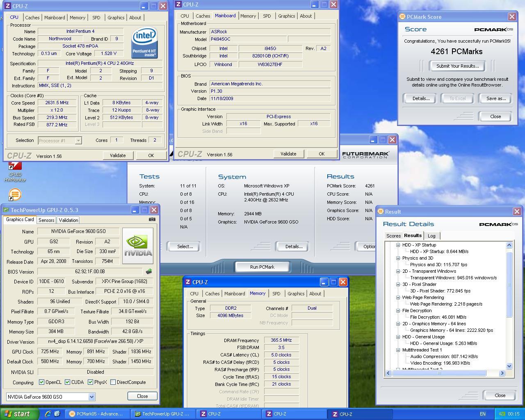Select the 4261 PCMarks score text

457,52
